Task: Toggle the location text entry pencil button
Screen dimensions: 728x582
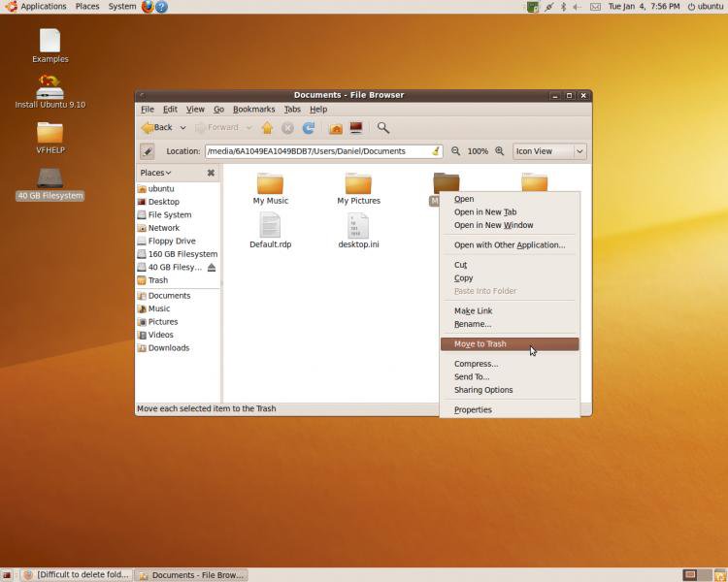Action: [x=148, y=151]
